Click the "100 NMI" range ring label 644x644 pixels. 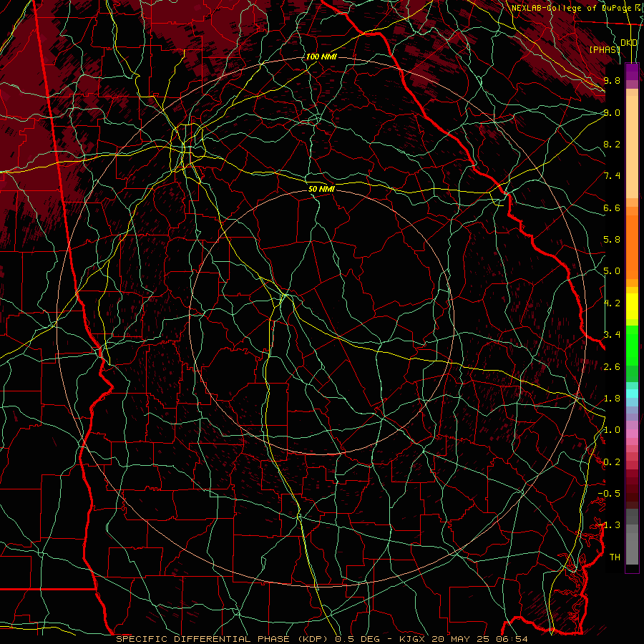click(x=321, y=57)
